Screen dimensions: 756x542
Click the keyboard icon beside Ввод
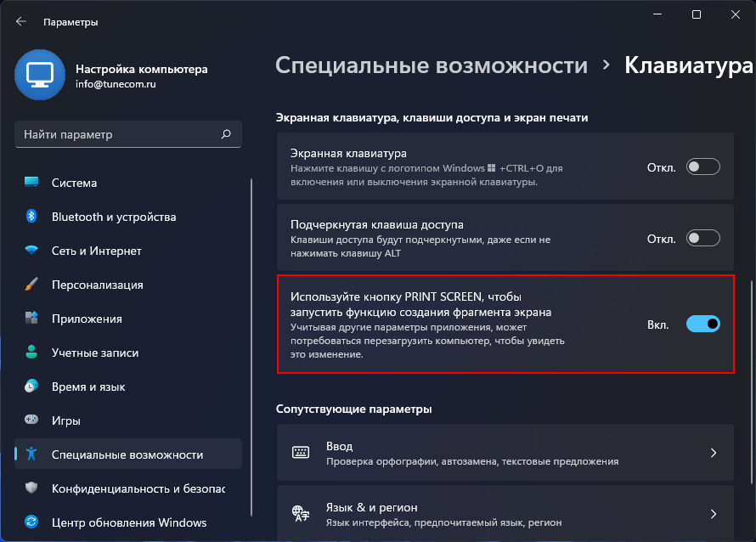click(x=301, y=452)
